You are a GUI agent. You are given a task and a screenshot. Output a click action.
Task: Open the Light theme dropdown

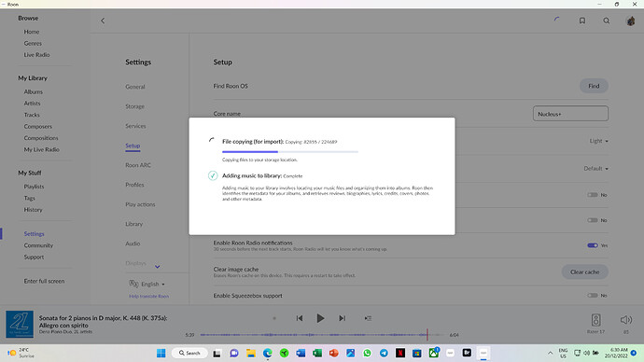[598, 141]
